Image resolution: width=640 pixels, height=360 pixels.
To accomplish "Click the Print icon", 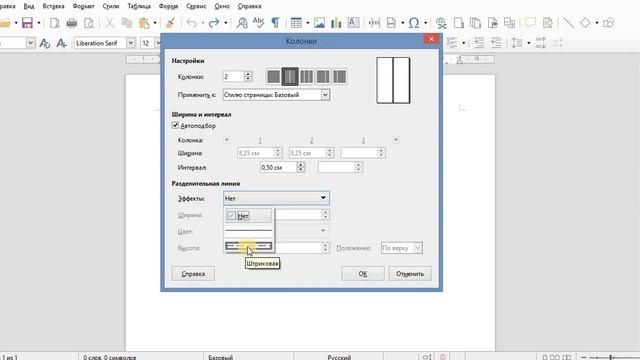I will click(x=72, y=23).
